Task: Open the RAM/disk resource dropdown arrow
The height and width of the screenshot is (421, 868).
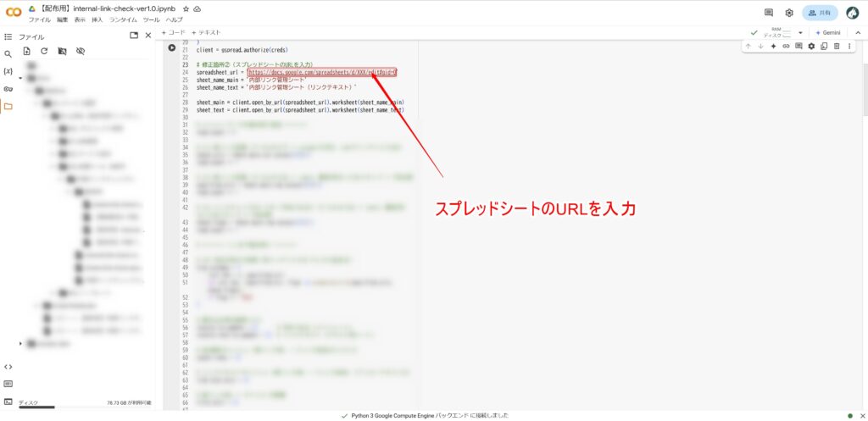Action: 800,33
